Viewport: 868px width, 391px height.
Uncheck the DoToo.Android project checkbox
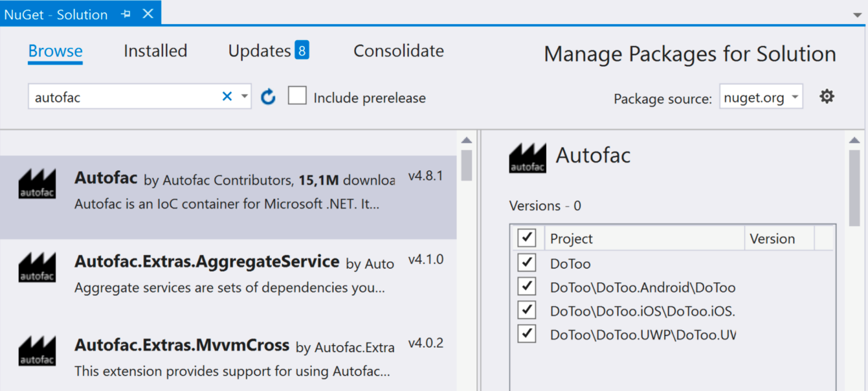coord(527,287)
